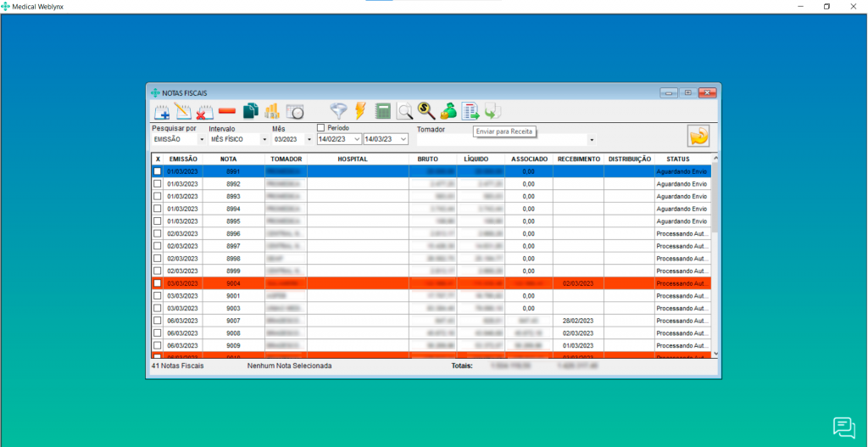Open the chat icon at bottom right

[843, 427]
